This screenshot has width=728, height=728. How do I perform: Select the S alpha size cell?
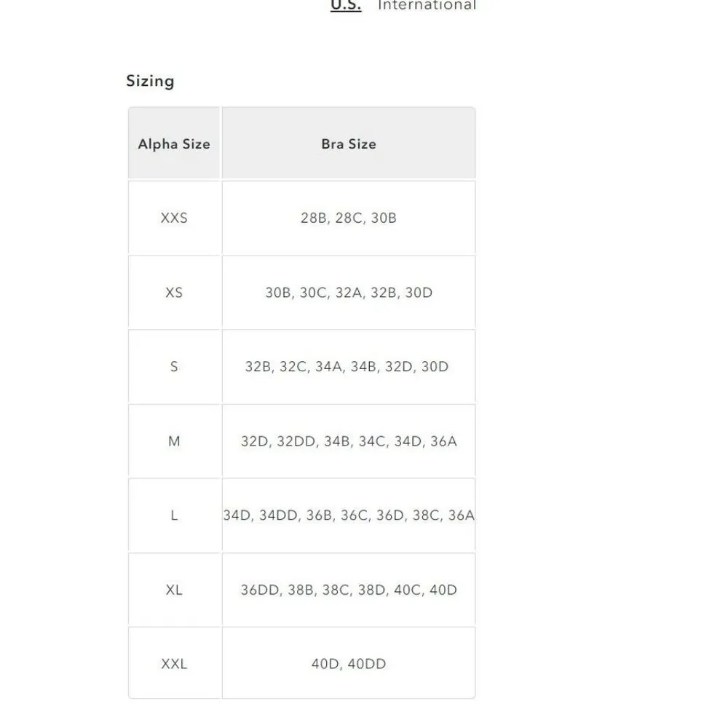174,367
